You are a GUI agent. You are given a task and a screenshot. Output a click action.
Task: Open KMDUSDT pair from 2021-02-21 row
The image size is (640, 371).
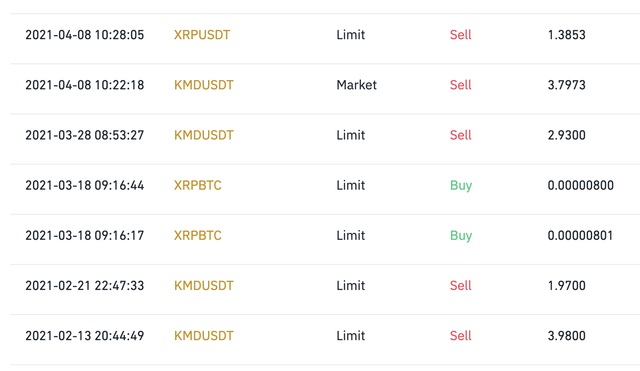coord(204,286)
